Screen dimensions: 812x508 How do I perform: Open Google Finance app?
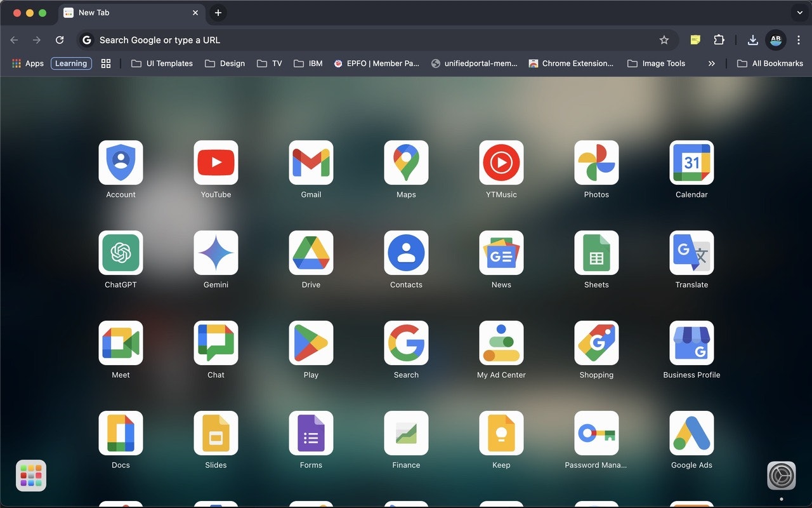(x=406, y=433)
